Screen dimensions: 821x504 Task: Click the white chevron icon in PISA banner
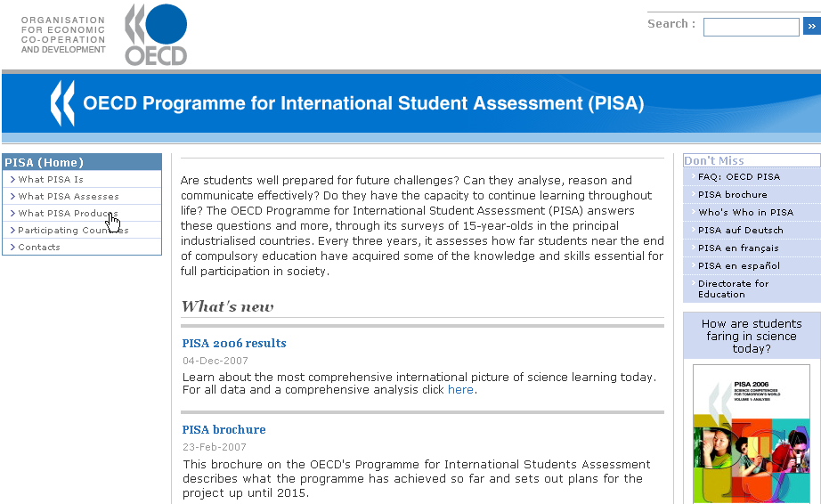point(61,103)
